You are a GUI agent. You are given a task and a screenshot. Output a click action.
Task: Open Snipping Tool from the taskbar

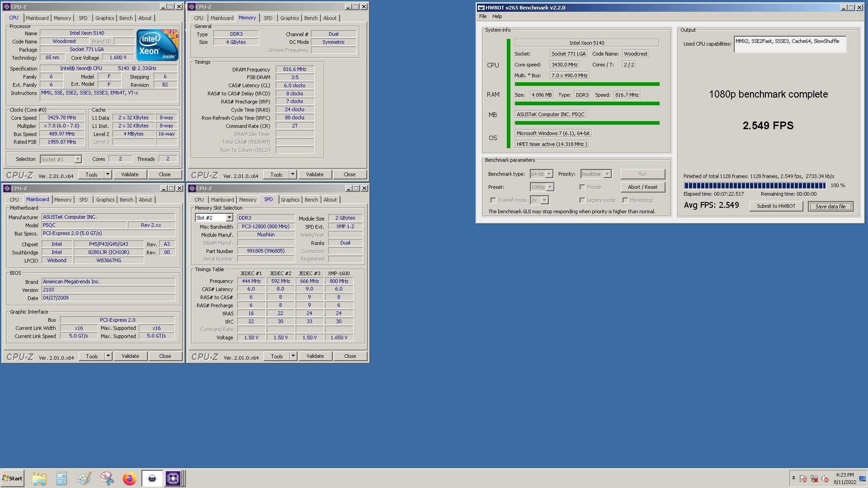coord(107,478)
